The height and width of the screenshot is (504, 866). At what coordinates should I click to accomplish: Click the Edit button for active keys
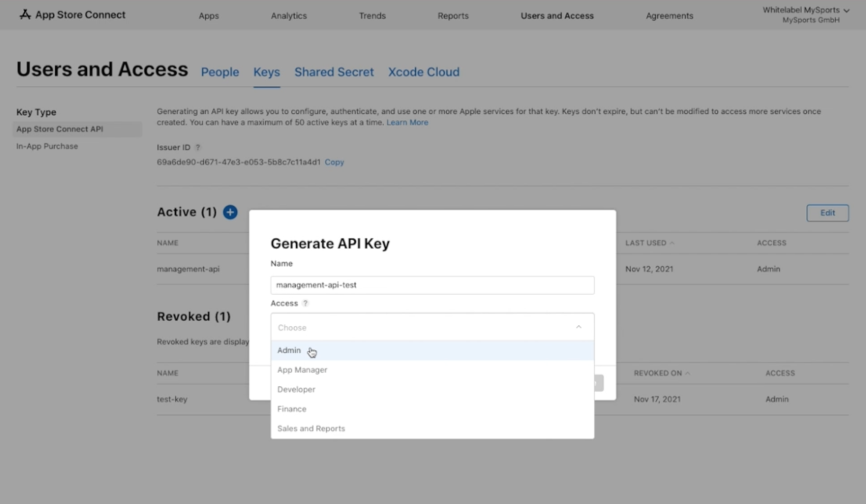(x=827, y=213)
